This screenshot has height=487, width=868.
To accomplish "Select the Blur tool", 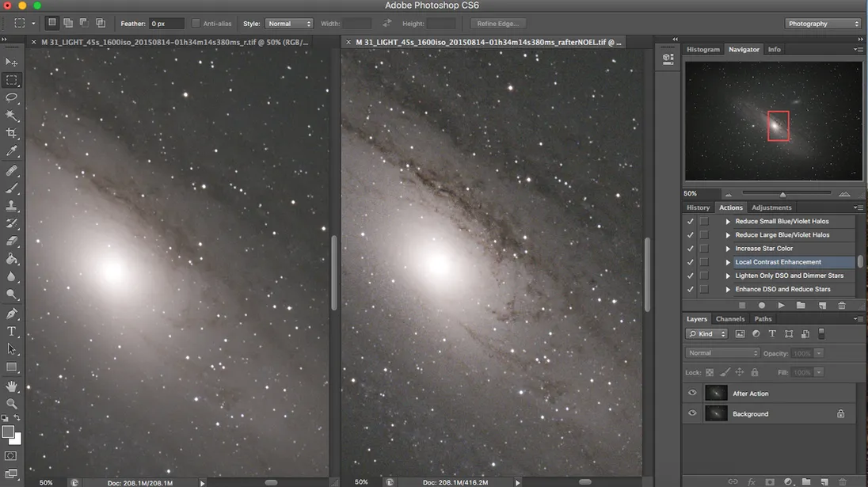I will click(11, 276).
